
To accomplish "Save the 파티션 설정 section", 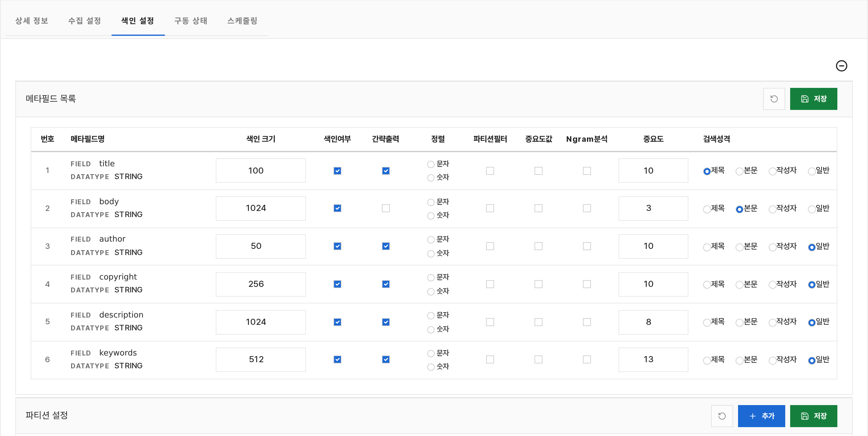I will [813, 416].
